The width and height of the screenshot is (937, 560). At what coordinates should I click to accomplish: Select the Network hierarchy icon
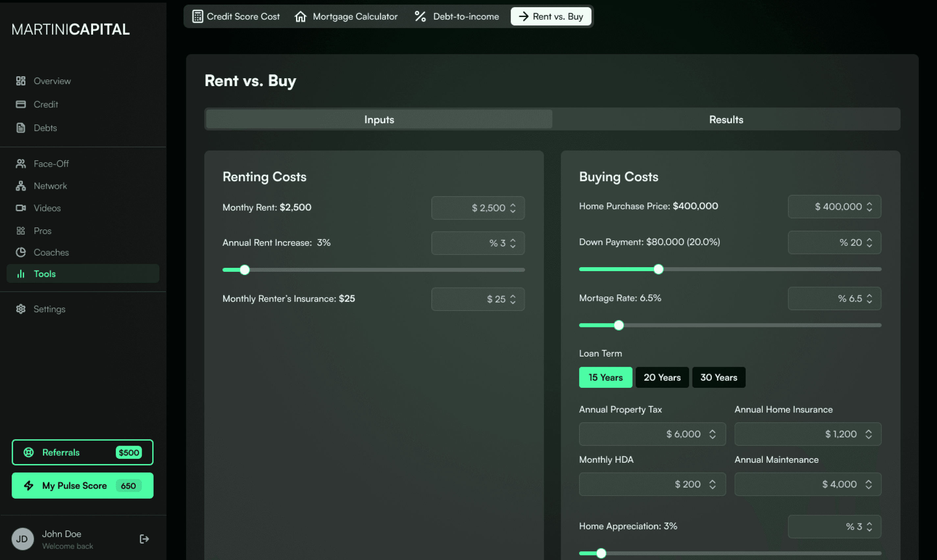coord(21,186)
